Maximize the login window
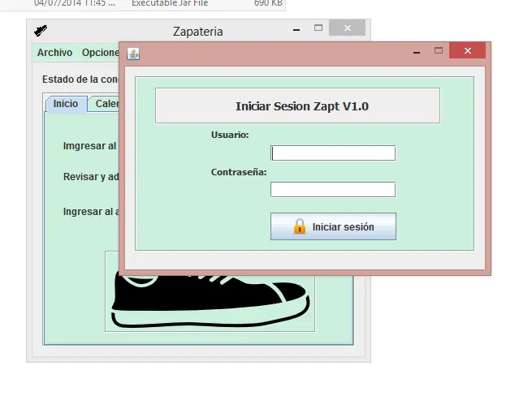532x396 pixels. [439, 50]
